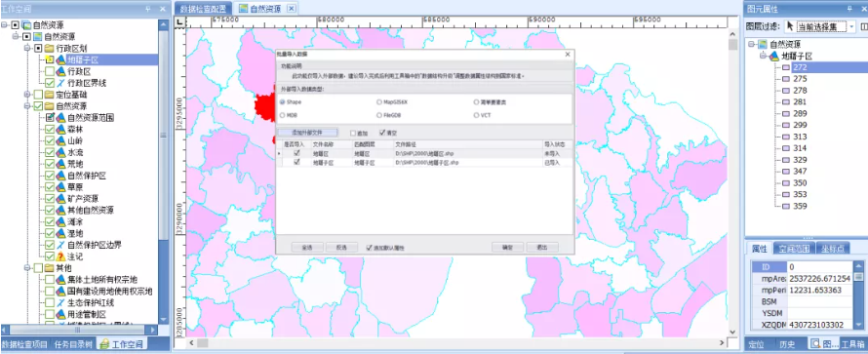Select the MapGIS6X radio option

tap(379, 102)
